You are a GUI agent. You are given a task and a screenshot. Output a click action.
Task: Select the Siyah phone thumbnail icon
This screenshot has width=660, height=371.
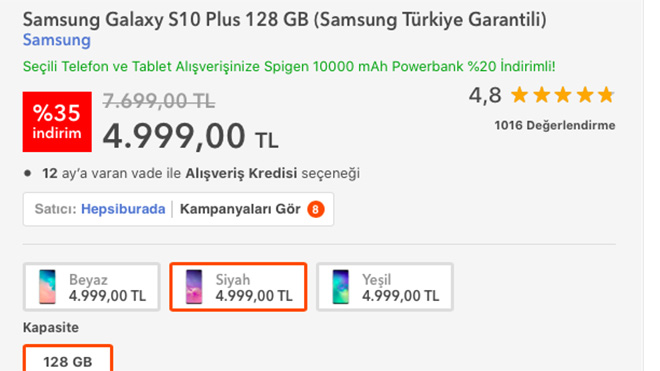194,287
